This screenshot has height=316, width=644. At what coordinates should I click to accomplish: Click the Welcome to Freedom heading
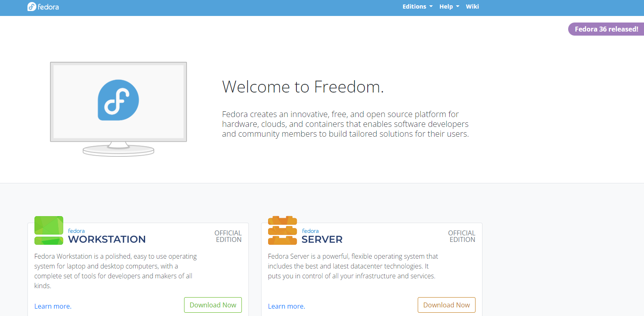tap(303, 87)
